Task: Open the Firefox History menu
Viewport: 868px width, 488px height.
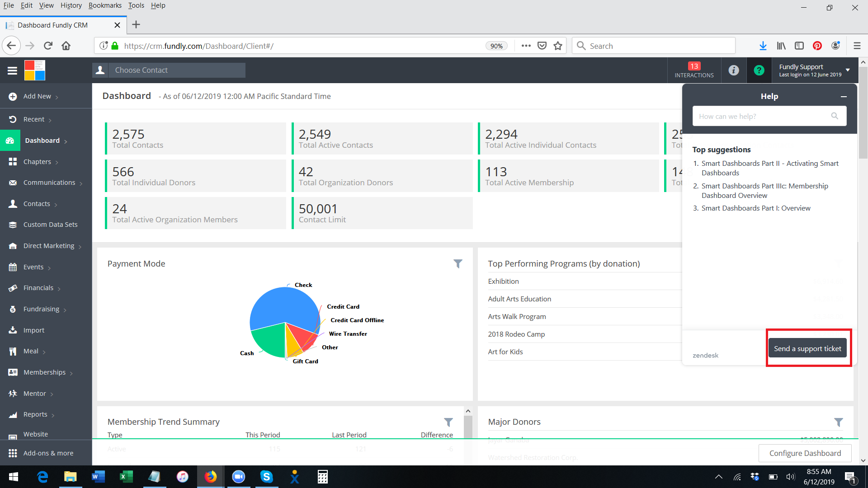Action: coord(71,5)
